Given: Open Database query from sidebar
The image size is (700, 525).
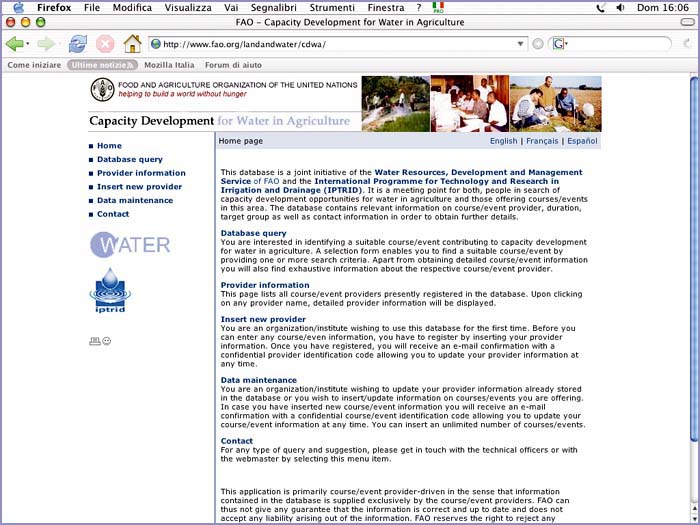Looking at the screenshot, I should (x=130, y=159).
